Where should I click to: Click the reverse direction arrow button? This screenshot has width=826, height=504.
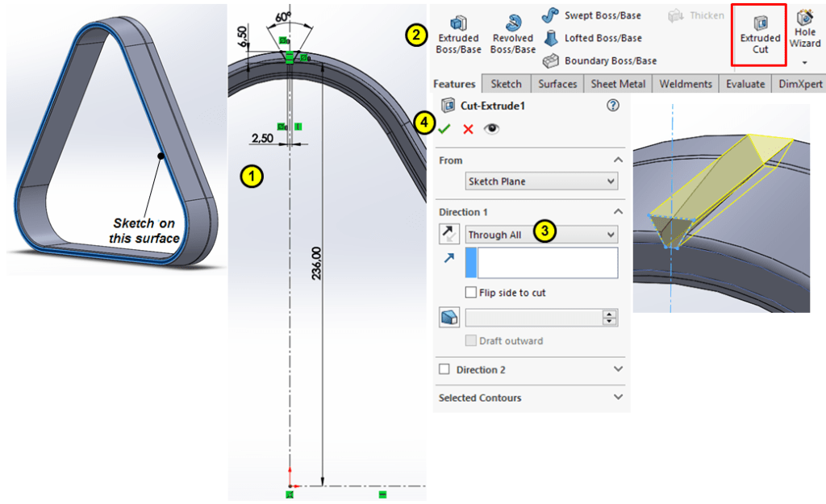(x=449, y=235)
